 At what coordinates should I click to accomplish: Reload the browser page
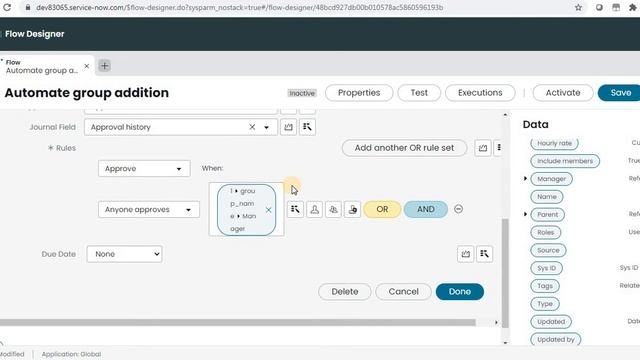tap(7, 7)
